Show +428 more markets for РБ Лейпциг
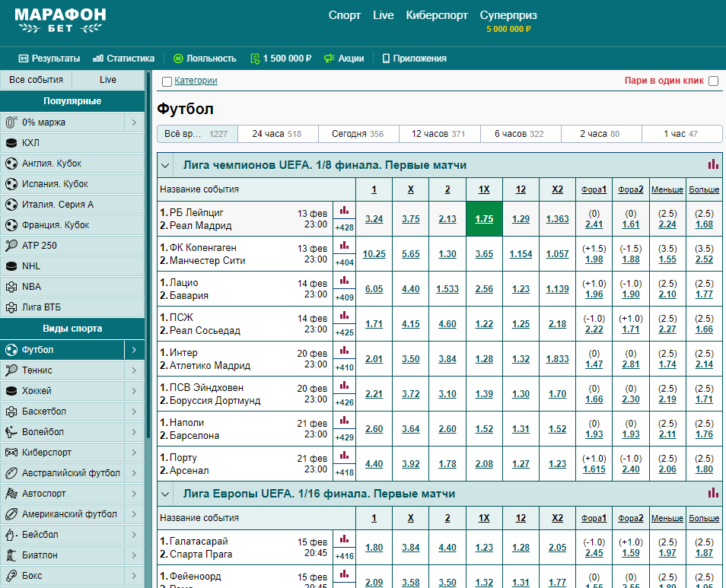 345,227
